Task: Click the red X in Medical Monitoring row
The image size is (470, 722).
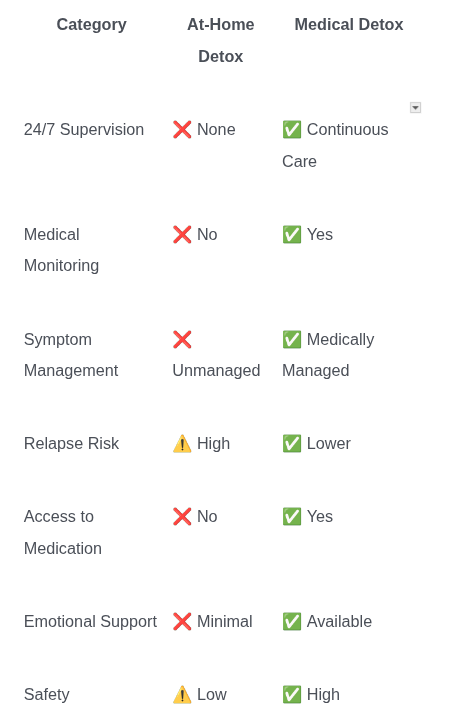Action: click(x=182, y=234)
